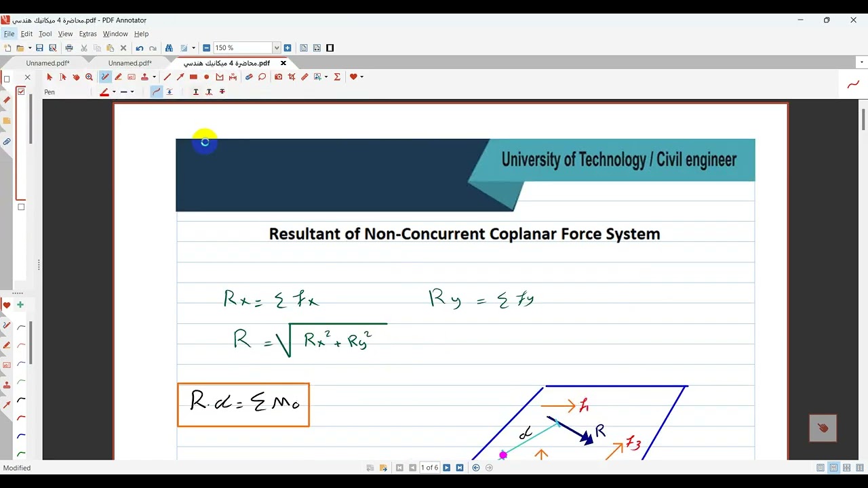Choose the thick blue pen favorite
This screenshot has height=488, width=868.
[x=21, y=436]
